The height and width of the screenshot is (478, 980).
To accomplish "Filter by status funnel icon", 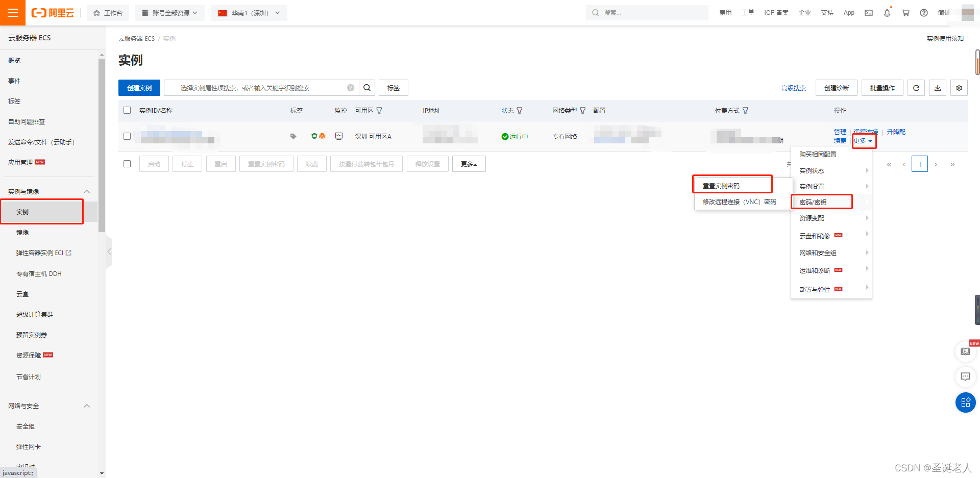I will [x=520, y=110].
